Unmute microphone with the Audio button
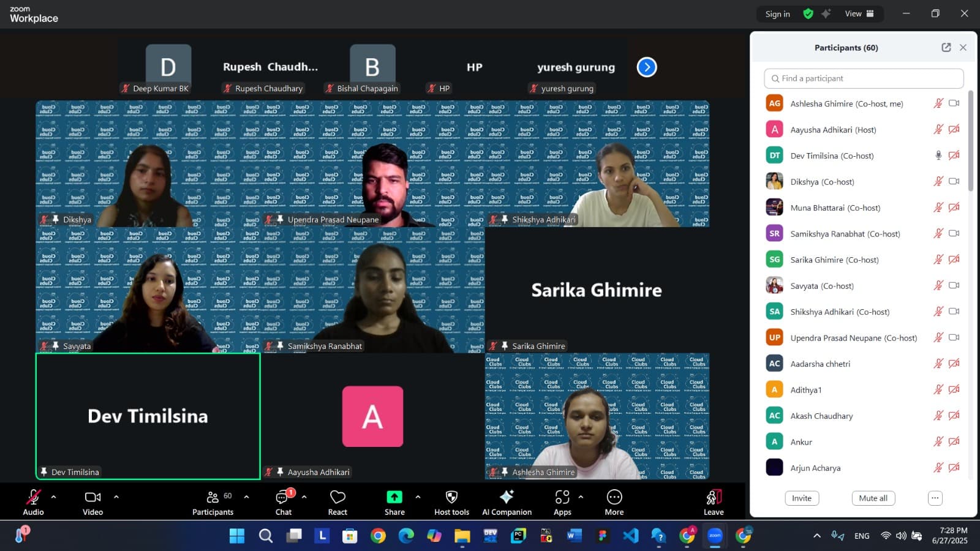This screenshot has height=551, width=980. point(33,497)
